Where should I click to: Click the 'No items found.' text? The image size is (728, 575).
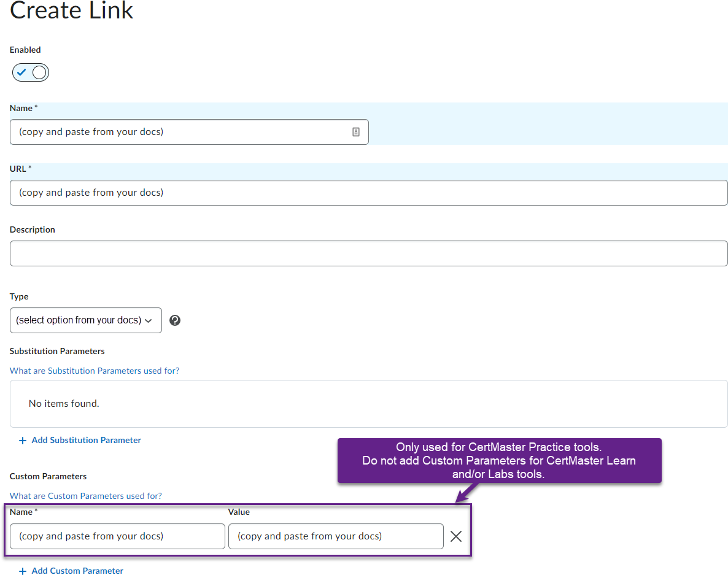click(64, 404)
